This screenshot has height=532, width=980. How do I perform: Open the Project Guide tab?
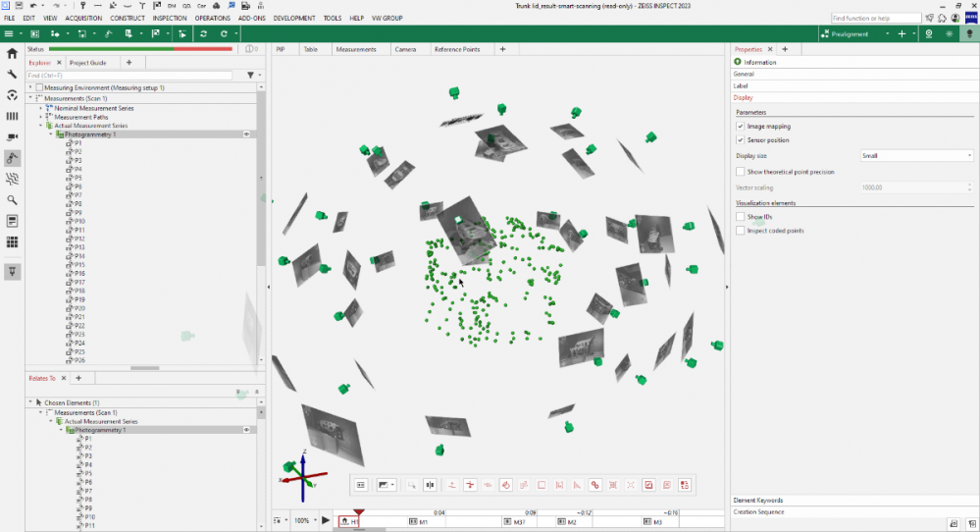[88, 62]
